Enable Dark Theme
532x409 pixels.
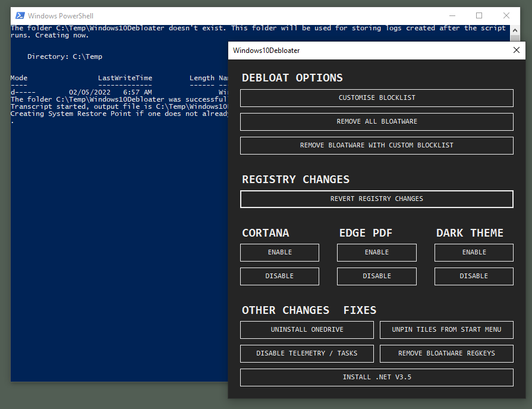click(x=474, y=253)
